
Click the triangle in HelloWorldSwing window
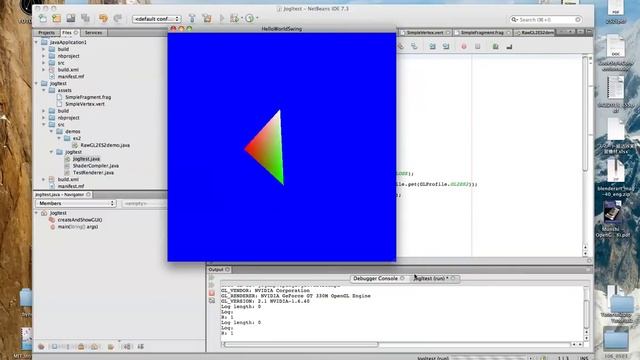click(x=271, y=150)
